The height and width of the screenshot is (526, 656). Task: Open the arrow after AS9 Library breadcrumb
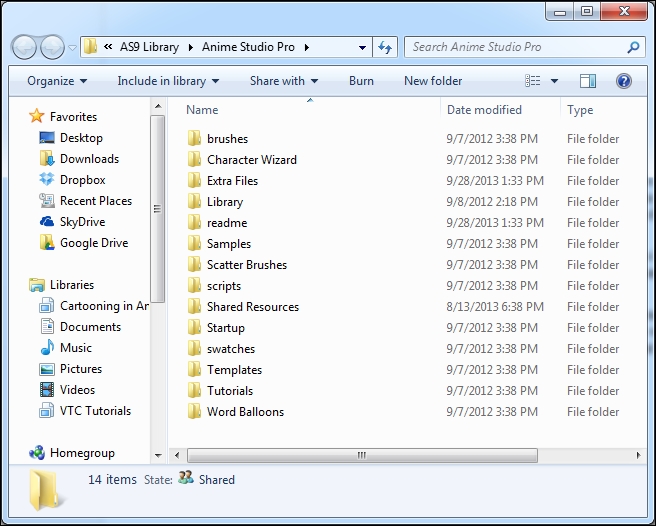(191, 47)
